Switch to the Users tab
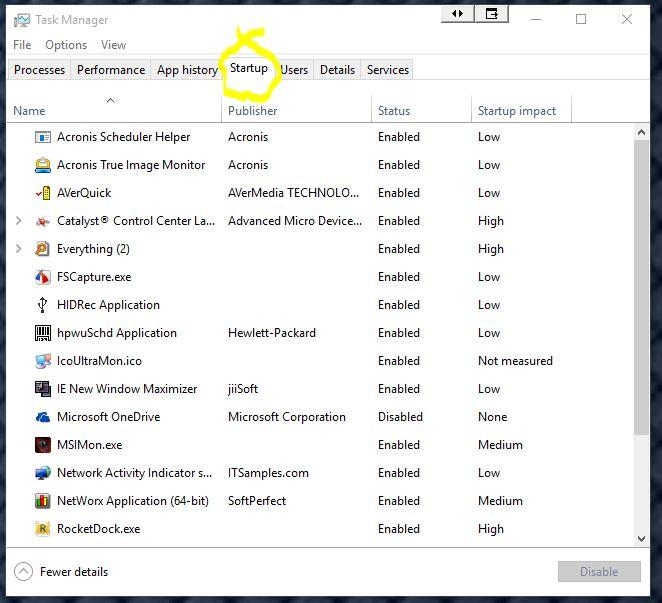 (x=294, y=70)
